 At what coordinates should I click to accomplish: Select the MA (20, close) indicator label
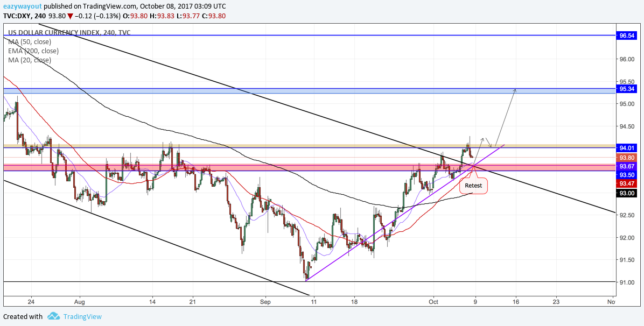pyautogui.click(x=29, y=60)
